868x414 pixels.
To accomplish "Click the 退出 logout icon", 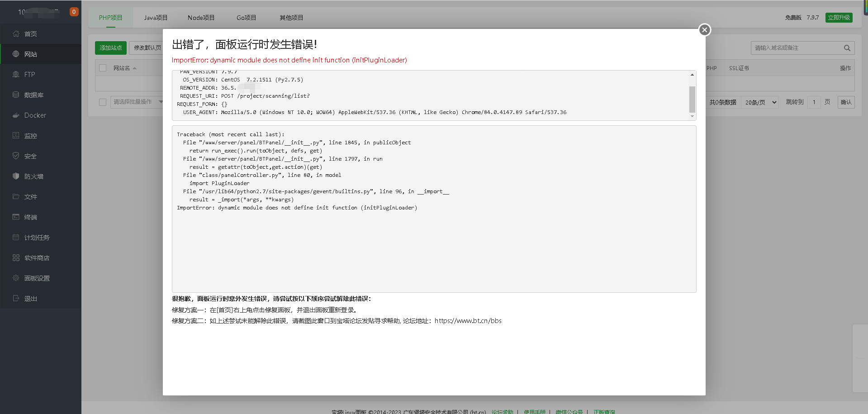I will (16, 298).
